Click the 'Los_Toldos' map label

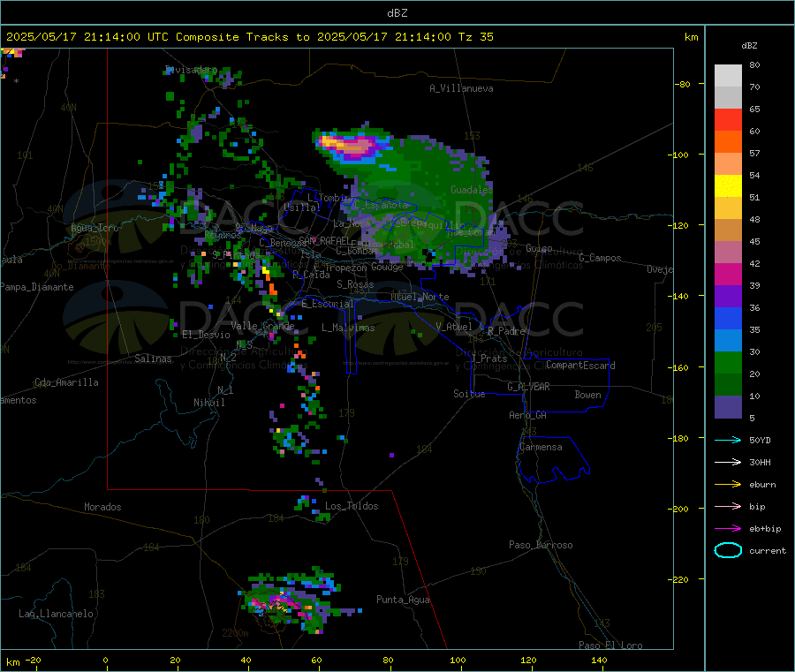click(352, 506)
